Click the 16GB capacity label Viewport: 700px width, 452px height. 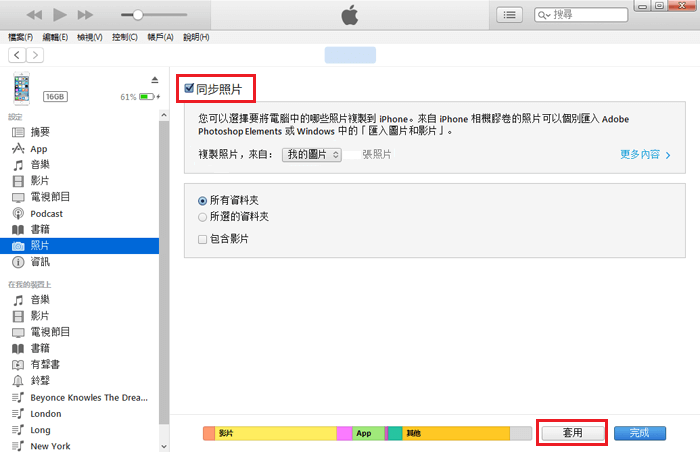point(55,96)
